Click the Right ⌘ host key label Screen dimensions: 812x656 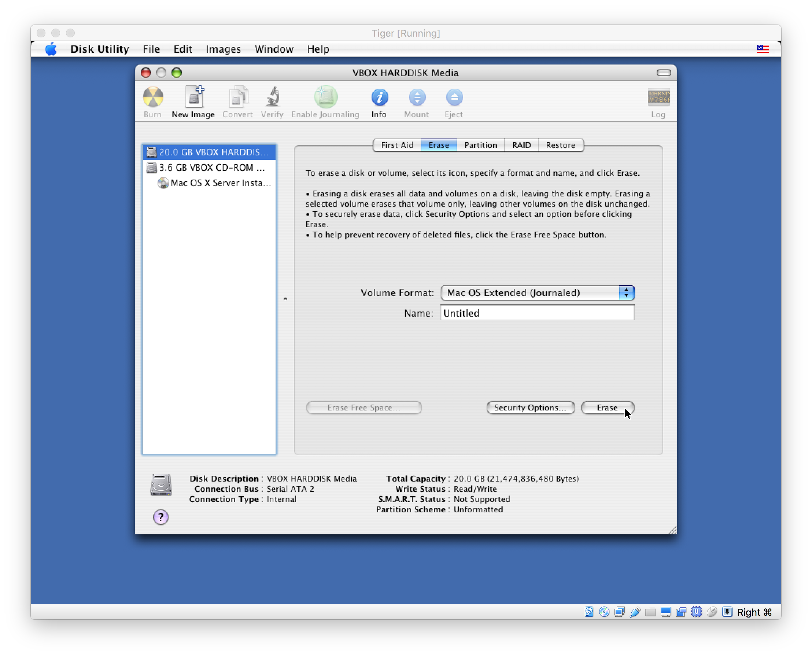[x=754, y=612]
